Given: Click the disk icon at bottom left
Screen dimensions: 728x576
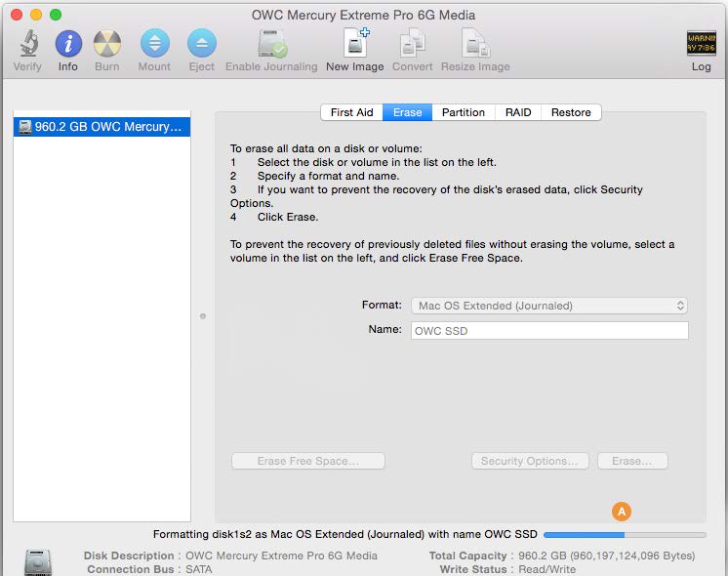Looking at the screenshot, I should tap(38, 562).
